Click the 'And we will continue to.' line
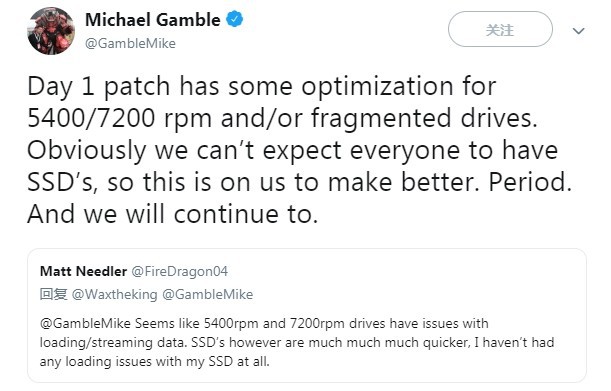Screen dimensions: 611x391 point(173,214)
